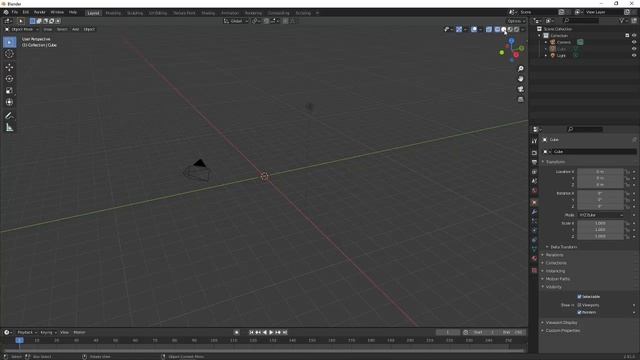Open the Material properties tab
This screenshot has width=640, height=360.
coord(534,258)
